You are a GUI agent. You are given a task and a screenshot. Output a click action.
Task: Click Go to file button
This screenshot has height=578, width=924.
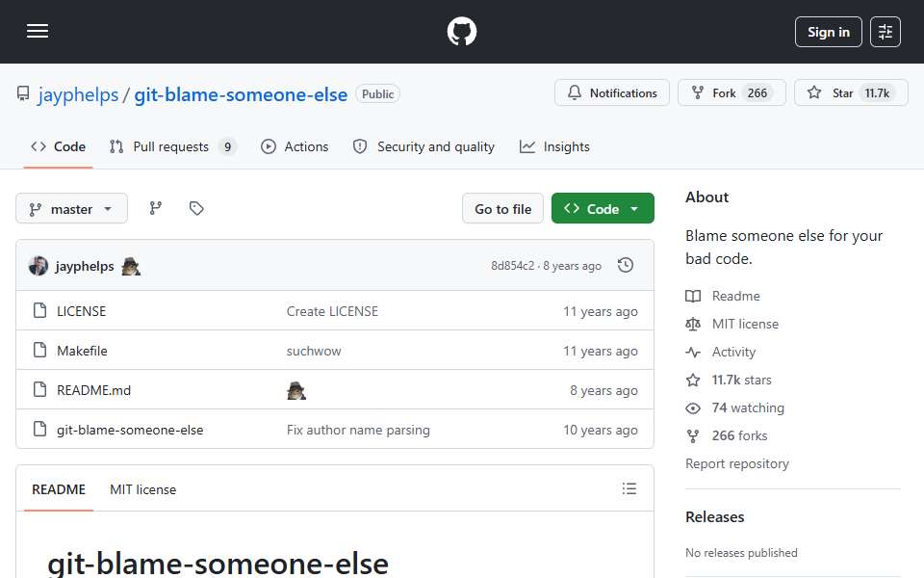coord(502,209)
